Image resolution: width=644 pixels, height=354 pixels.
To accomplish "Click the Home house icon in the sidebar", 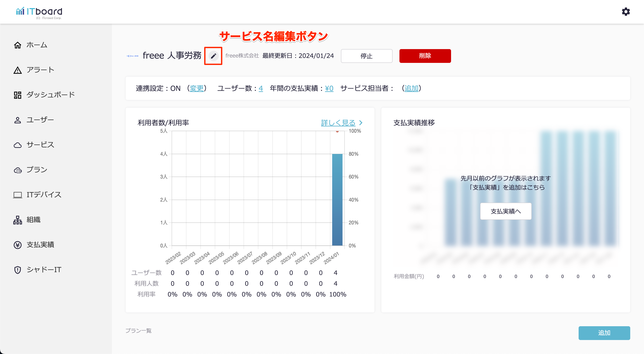I will (17, 45).
